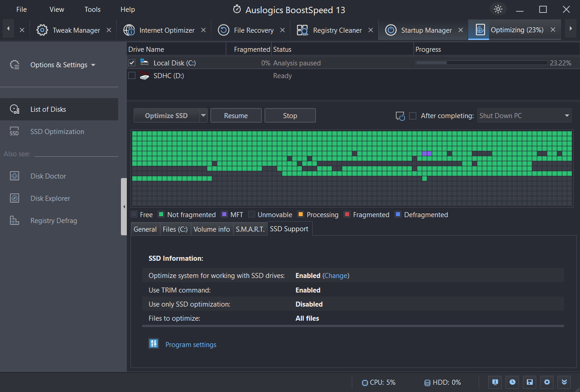
Task: Click the Optimize SSD button
Action: point(166,116)
